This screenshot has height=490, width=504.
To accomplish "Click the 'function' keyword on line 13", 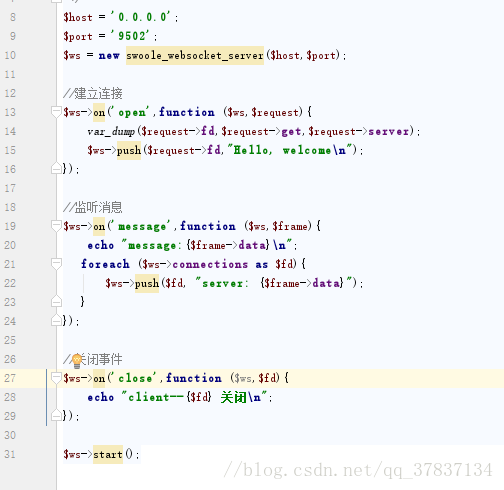I will (187, 112).
